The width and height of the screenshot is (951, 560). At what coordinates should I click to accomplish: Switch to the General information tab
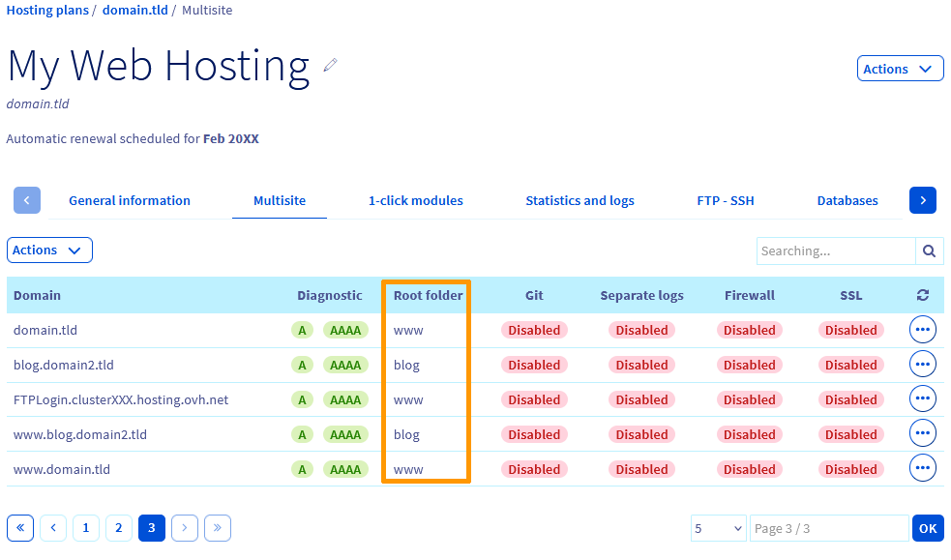[129, 200]
